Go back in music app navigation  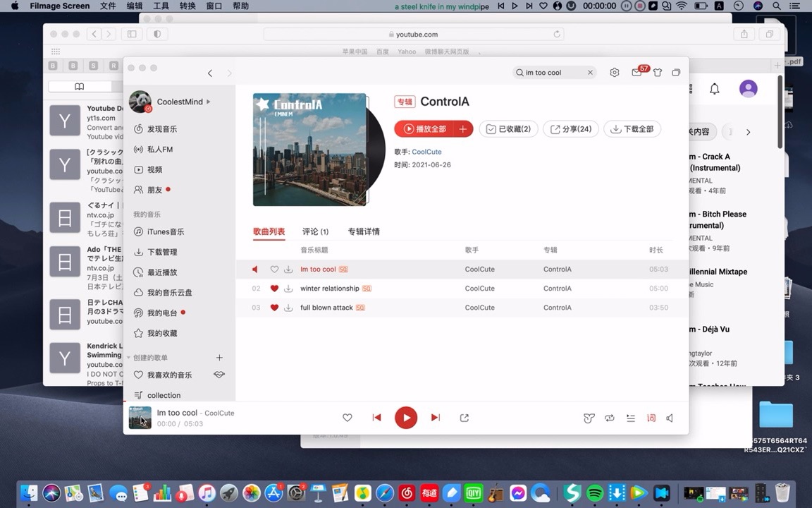[x=210, y=73]
